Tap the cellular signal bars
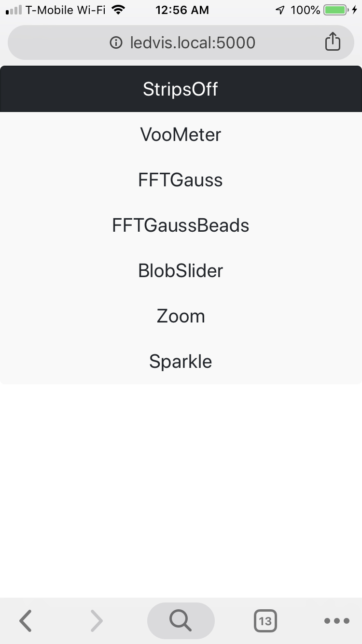Screen dimensions: 362x644 click(14, 10)
